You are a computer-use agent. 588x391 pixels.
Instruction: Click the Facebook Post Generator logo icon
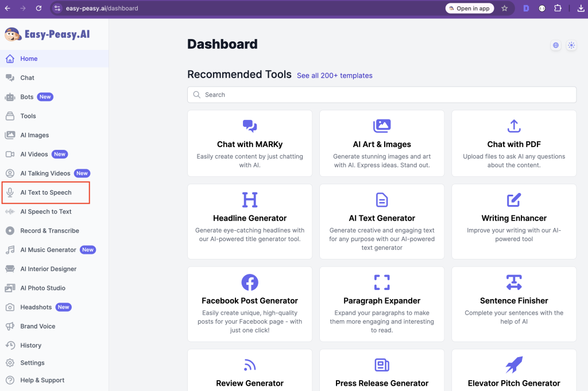point(250,282)
